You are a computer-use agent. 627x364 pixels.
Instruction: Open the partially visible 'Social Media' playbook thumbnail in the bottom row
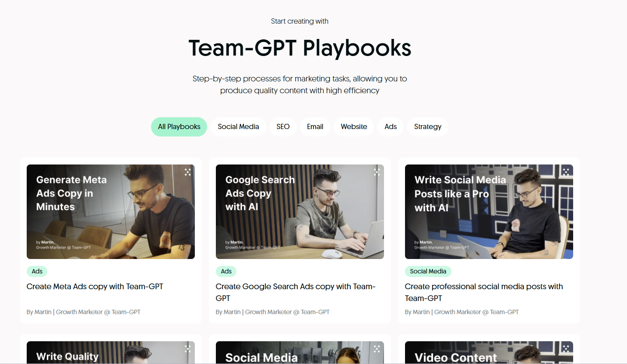click(300, 352)
